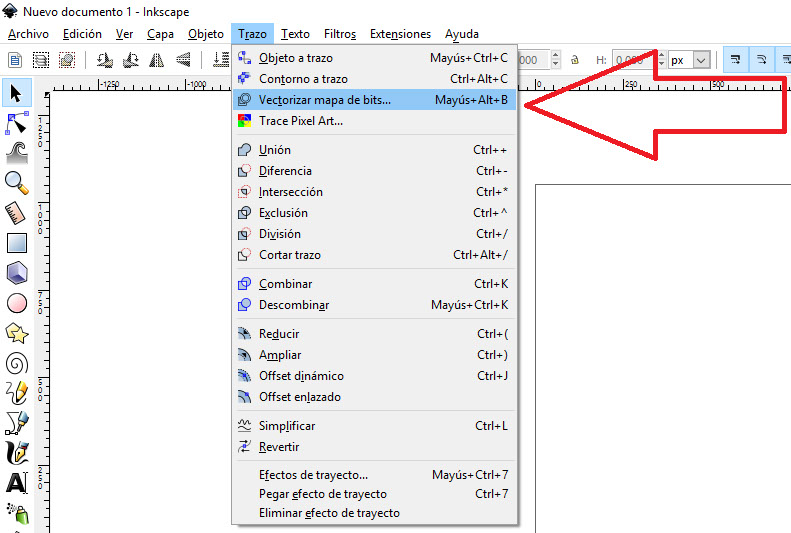Choose Descombinar in Trazo menu
This screenshot has width=791, height=533.
[x=375, y=305]
